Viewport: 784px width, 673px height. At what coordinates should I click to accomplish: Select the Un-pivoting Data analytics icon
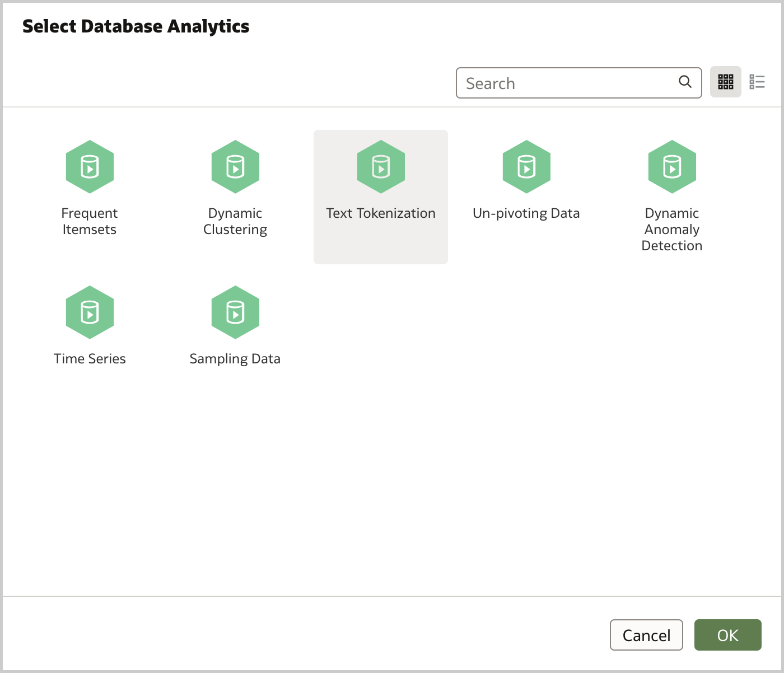(526, 166)
